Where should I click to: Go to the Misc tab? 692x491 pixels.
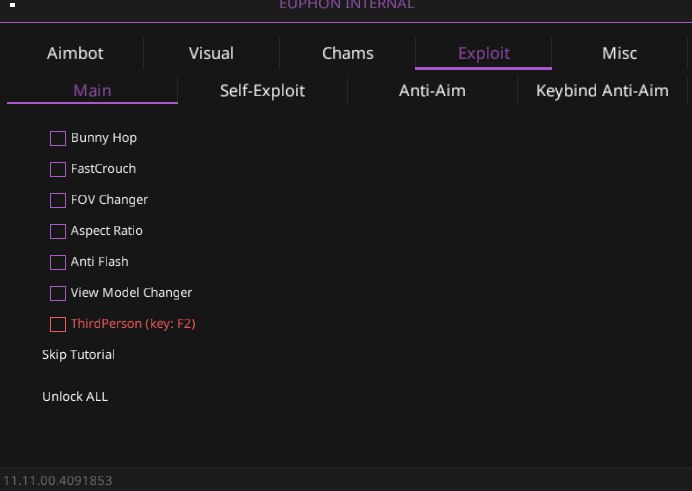[x=619, y=53]
